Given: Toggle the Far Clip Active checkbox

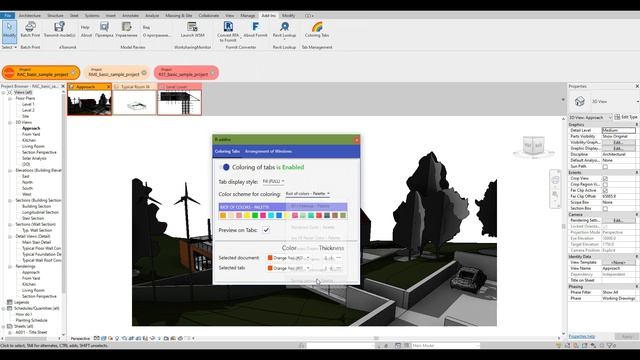Looking at the screenshot, I should click(x=605, y=190).
